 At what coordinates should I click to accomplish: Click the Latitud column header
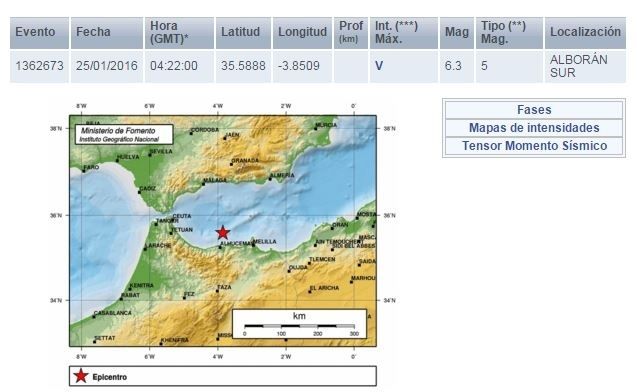[x=243, y=32]
